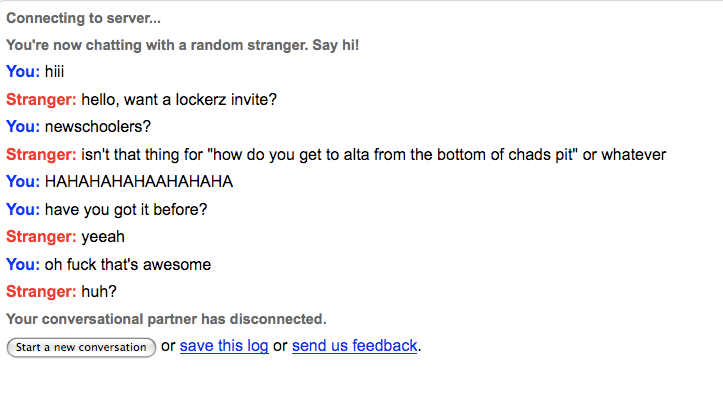Click the "Start a new conversation" button
This screenshot has width=723, height=408.
coord(81,347)
